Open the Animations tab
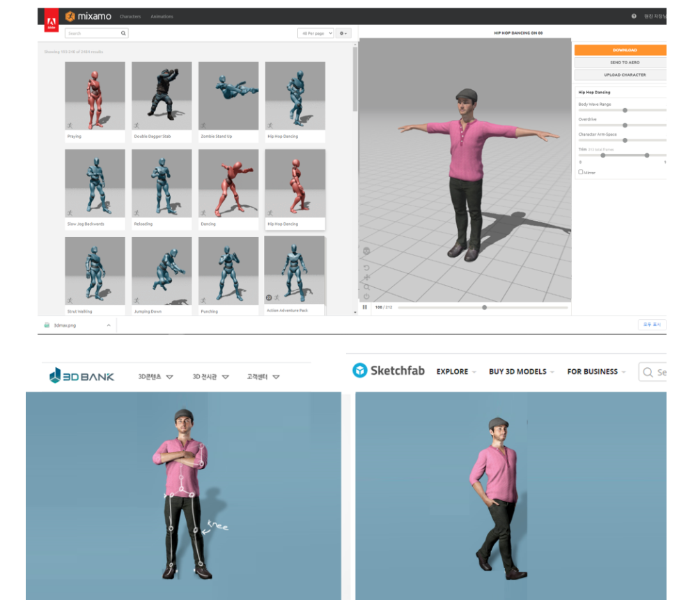693x616 pixels. click(162, 17)
